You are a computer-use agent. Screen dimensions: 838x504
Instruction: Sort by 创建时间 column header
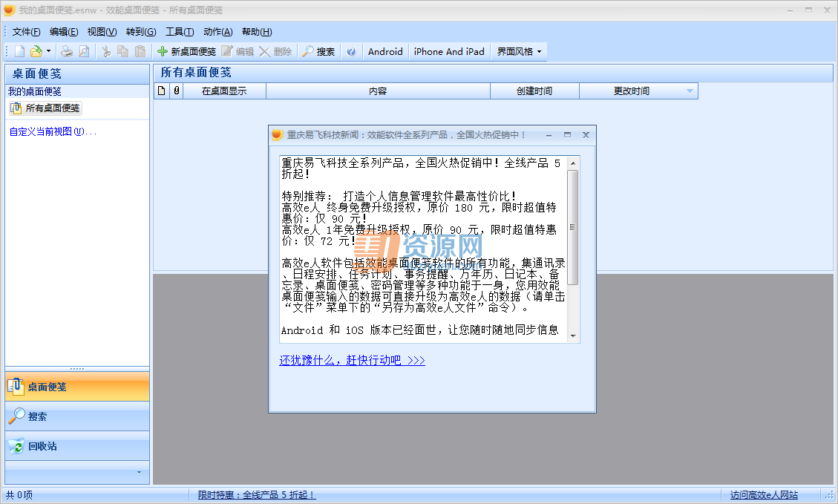pyautogui.click(x=534, y=91)
